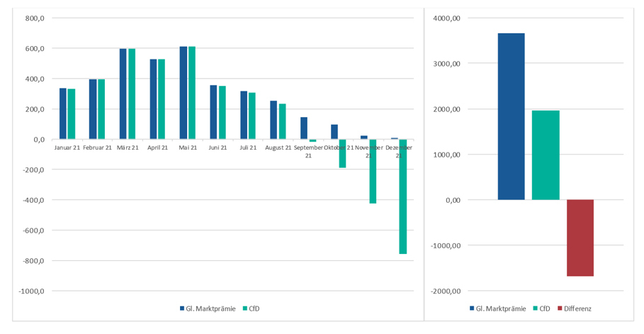Select the red negative Differenz bar
Viewport: 644px width, 334px height.
click(x=580, y=238)
